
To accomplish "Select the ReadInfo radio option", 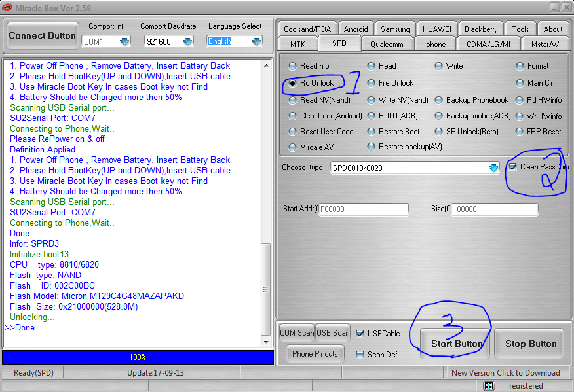I will [292, 66].
